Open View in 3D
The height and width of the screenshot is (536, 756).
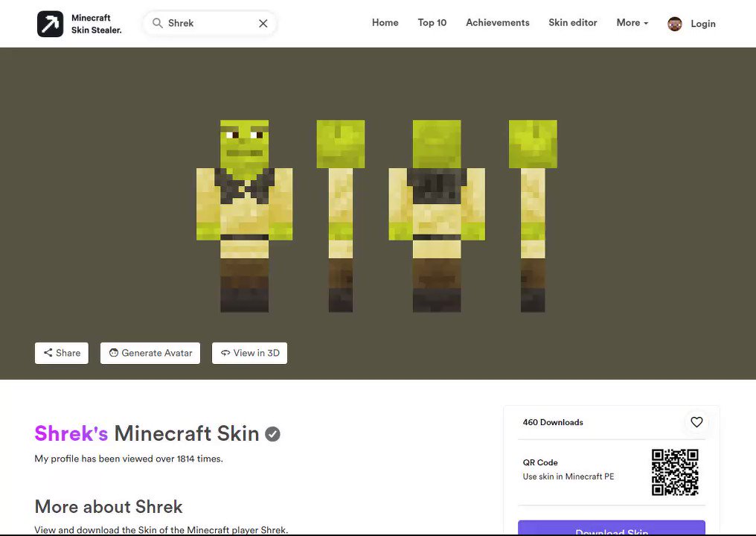tap(250, 353)
